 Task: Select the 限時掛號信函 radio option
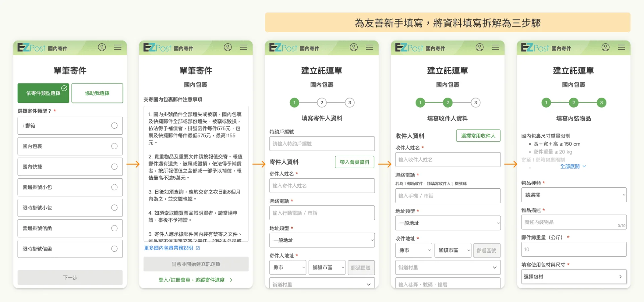(x=70, y=249)
